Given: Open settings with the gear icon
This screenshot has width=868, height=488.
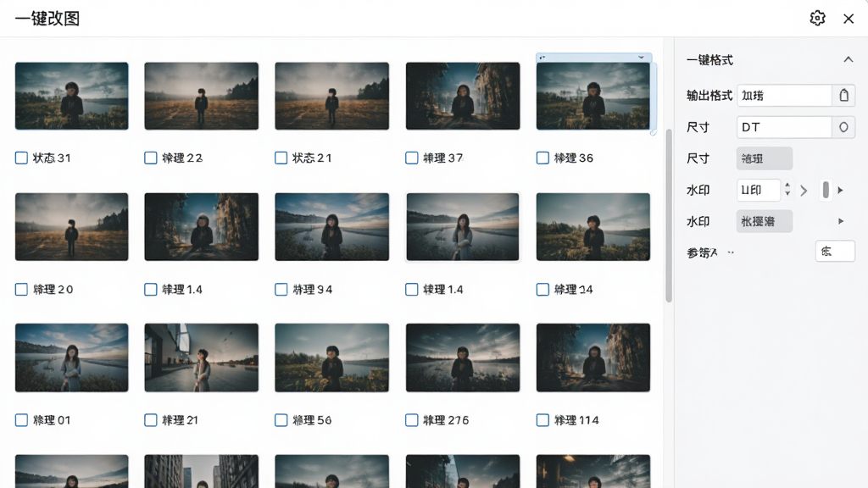Looking at the screenshot, I should click(x=817, y=19).
